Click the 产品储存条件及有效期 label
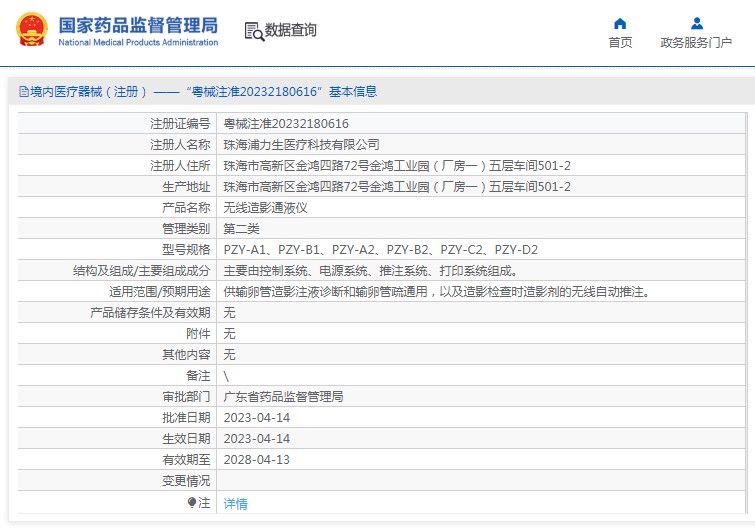Viewport: 755px width, 530px height. [150, 313]
